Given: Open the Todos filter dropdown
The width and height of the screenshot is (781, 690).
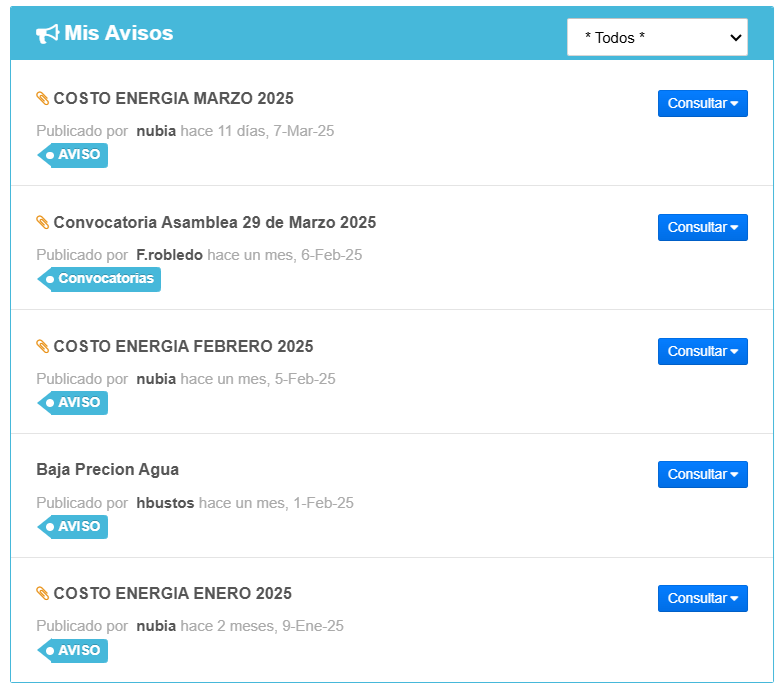Looking at the screenshot, I should point(656,37).
